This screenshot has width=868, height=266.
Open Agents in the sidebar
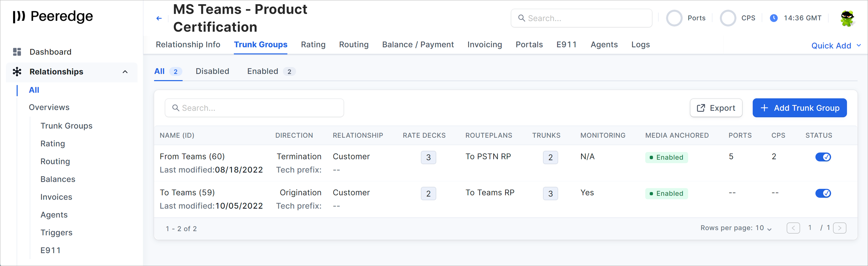[54, 215]
